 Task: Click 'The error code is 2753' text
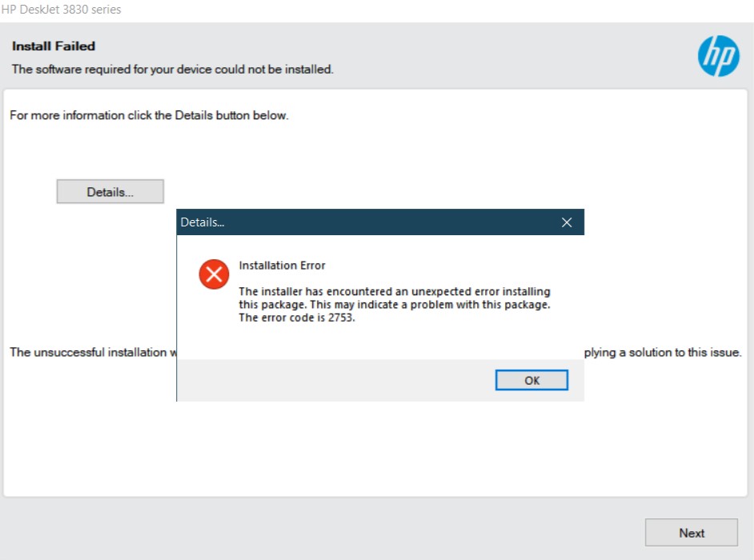click(x=296, y=318)
